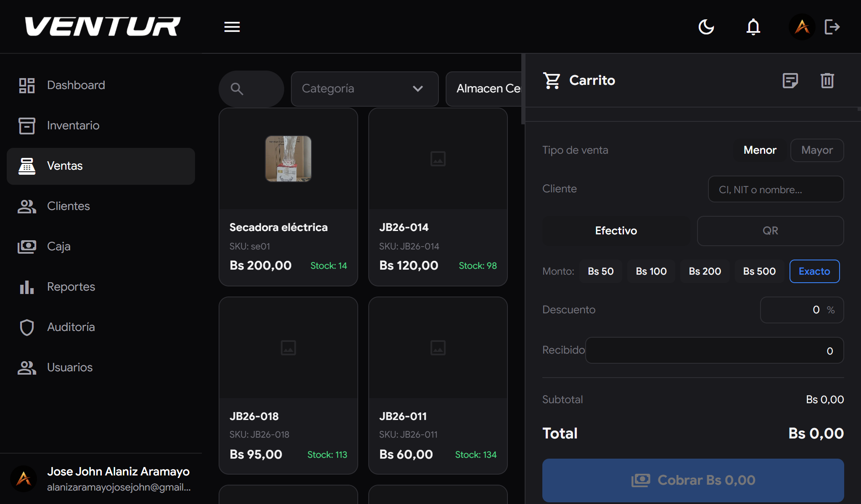The height and width of the screenshot is (504, 861).
Task: Open the navigation hamburger menu
Action: coord(232,26)
